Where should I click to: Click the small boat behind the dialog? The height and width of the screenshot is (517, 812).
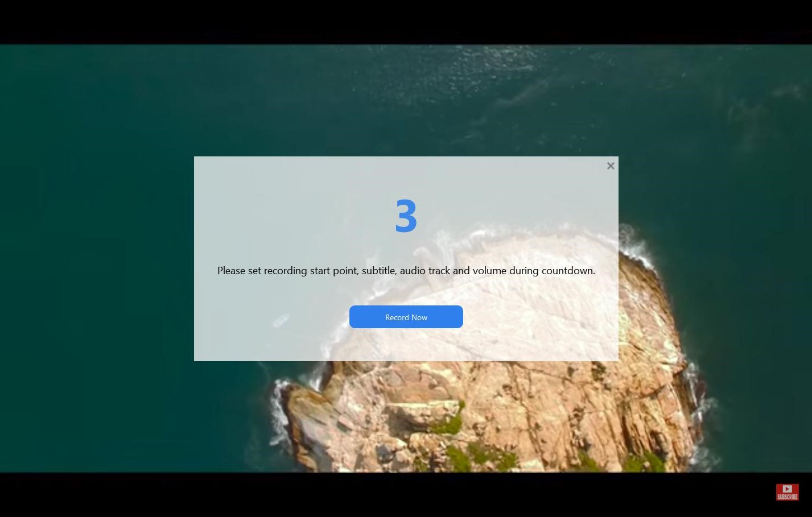tap(281, 320)
